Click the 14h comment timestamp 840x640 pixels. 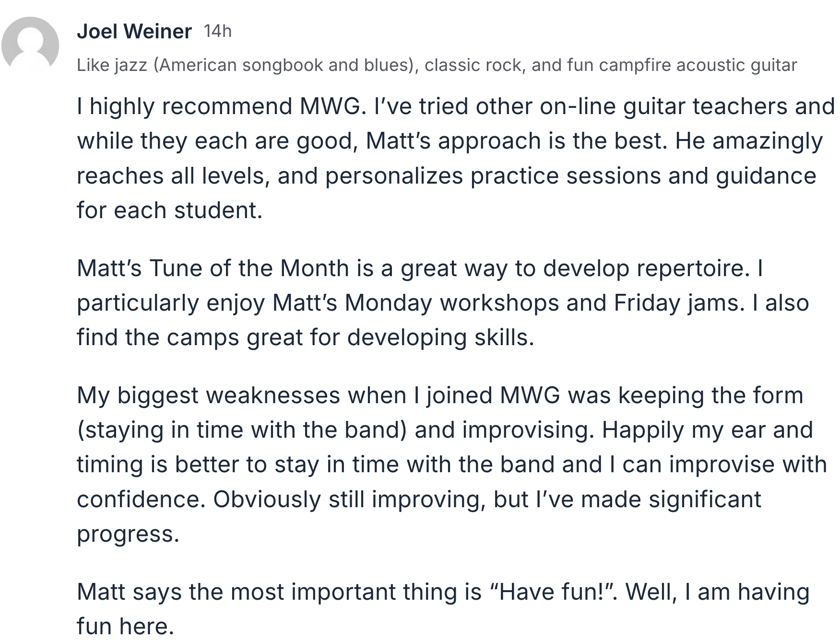pos(218,32)
